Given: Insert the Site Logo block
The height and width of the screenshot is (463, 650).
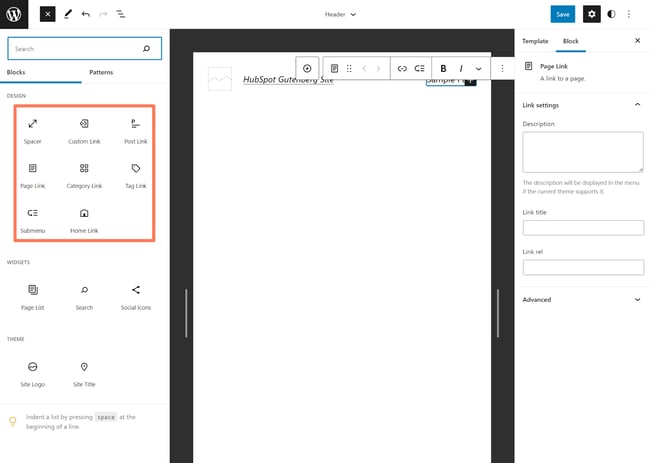Looking at the screenshot, I should tap(33, 372).
